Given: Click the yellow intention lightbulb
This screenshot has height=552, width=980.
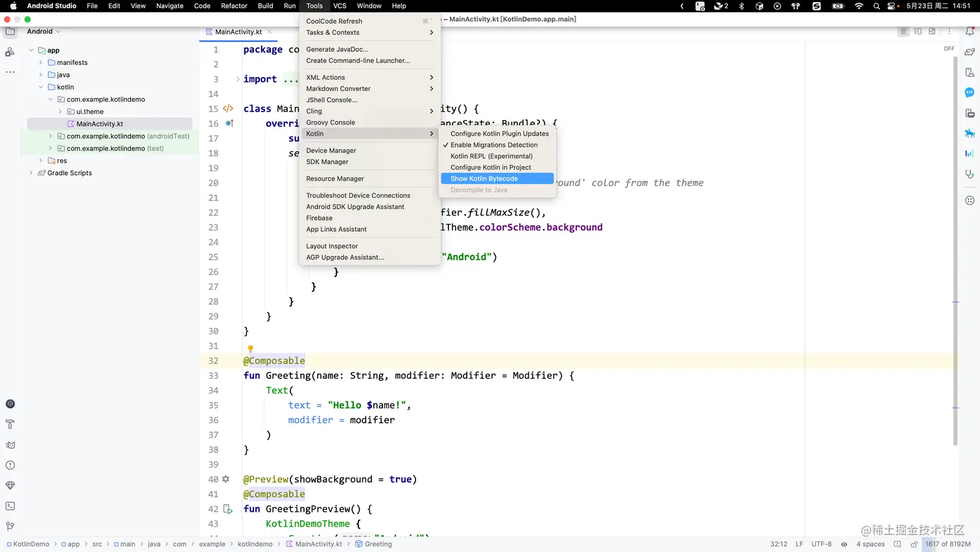Looking at the screenshot, I should 250,349.
